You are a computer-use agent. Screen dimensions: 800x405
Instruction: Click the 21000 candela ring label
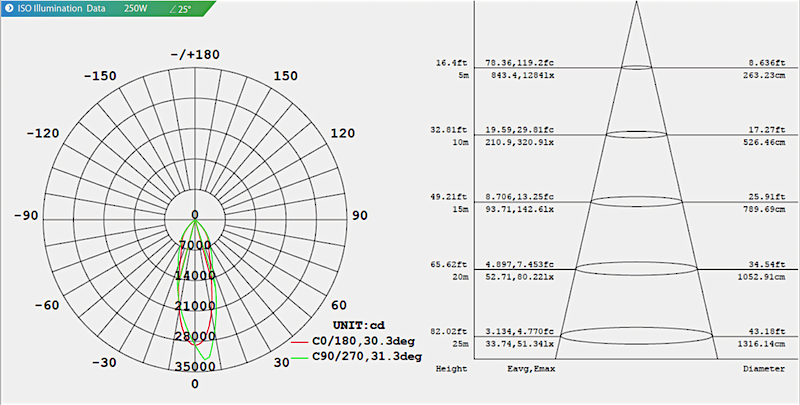[x=195, y=306]
